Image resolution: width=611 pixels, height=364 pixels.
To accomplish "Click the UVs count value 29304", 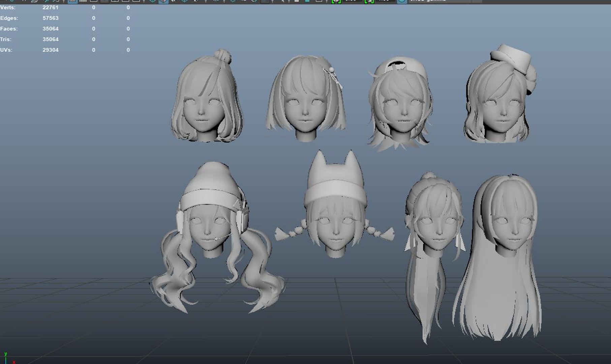I will 51,50.
